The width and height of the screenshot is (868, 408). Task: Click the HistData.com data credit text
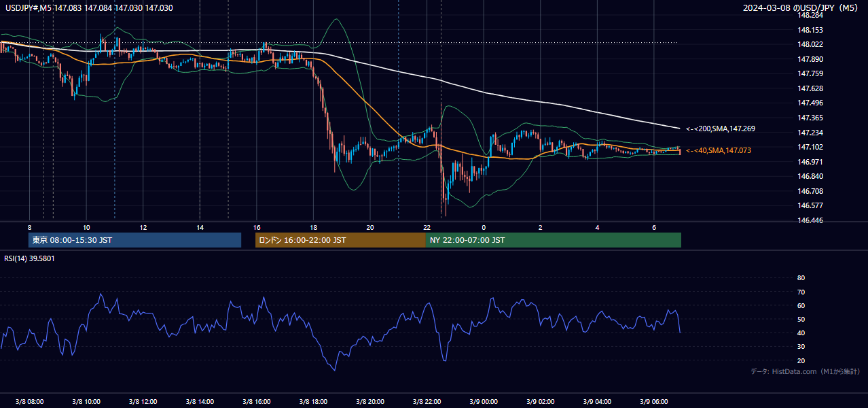(x=805, y=371)
